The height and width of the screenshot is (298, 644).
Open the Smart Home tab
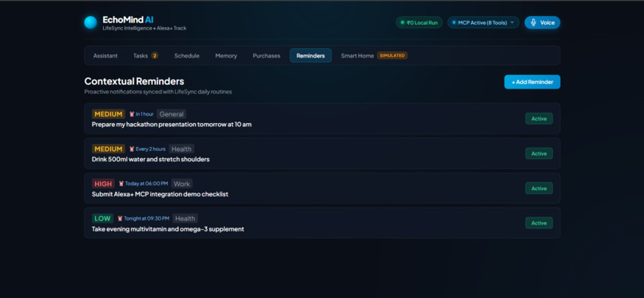click(374, 55)
